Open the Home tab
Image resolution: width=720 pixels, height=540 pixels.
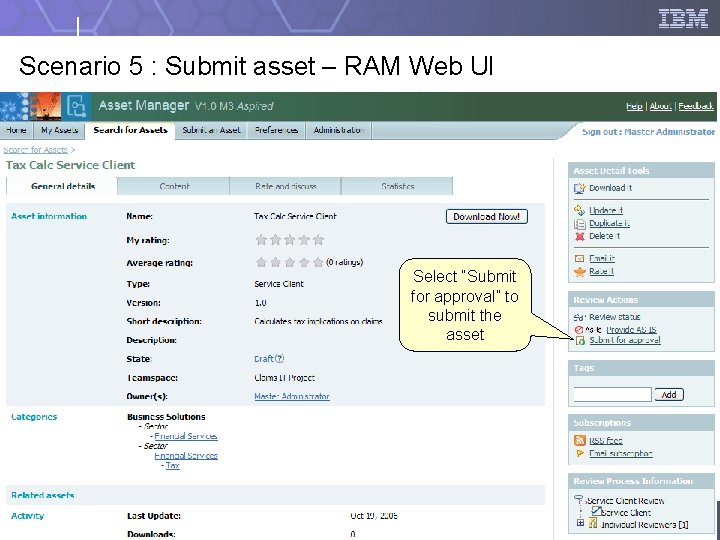[17, 130]
